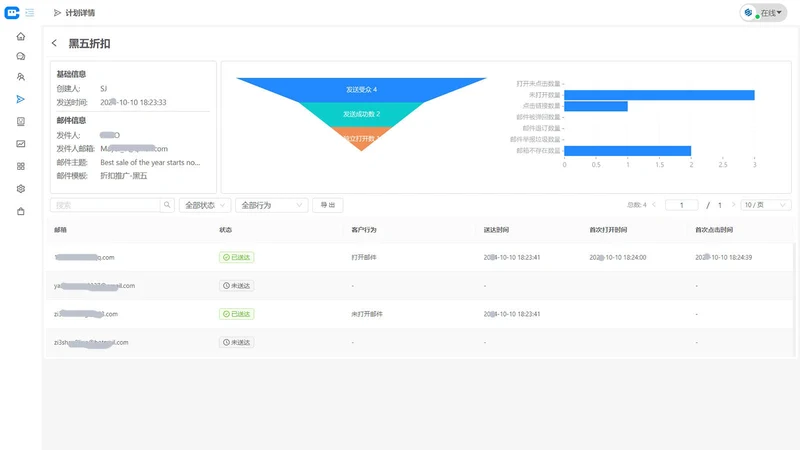Click the app logo in top-left corner
The image size is (800, 450).
coord(12,13)
